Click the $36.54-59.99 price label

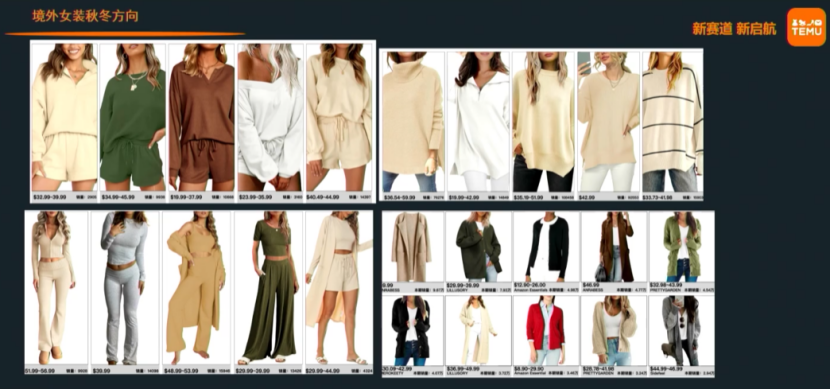[400, 198]
